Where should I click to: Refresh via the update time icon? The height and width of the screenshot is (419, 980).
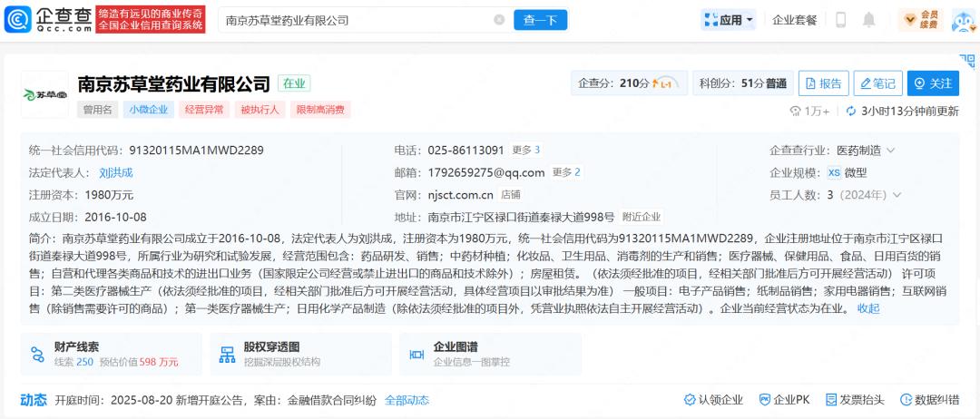coord(850,112)
